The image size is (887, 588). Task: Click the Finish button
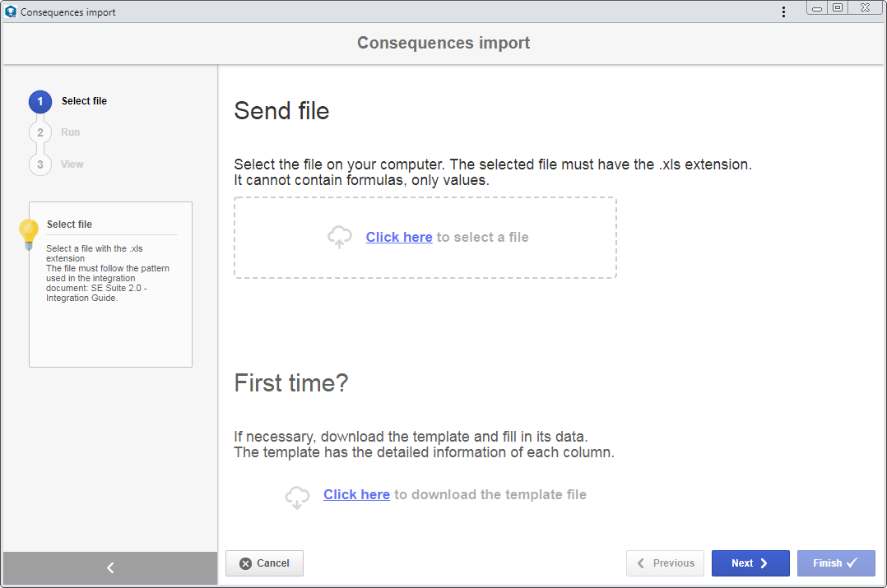[836, 563]
